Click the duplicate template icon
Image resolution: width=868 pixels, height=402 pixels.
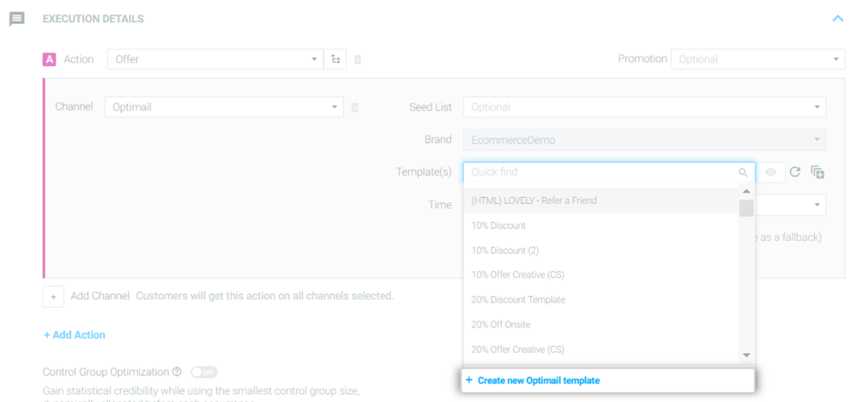tap(818, 172)
